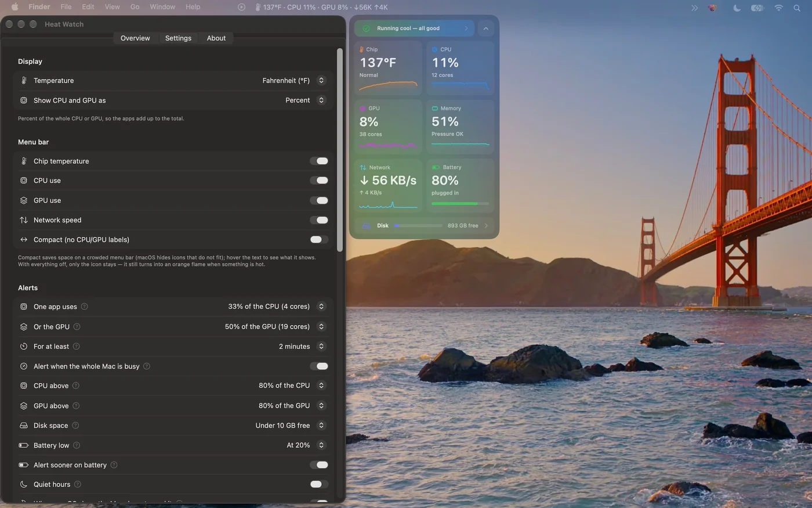The image size is (812, 508).
Task: Click the thermometer icon beside Chip temperature
Action: click(x=24, y=161)
